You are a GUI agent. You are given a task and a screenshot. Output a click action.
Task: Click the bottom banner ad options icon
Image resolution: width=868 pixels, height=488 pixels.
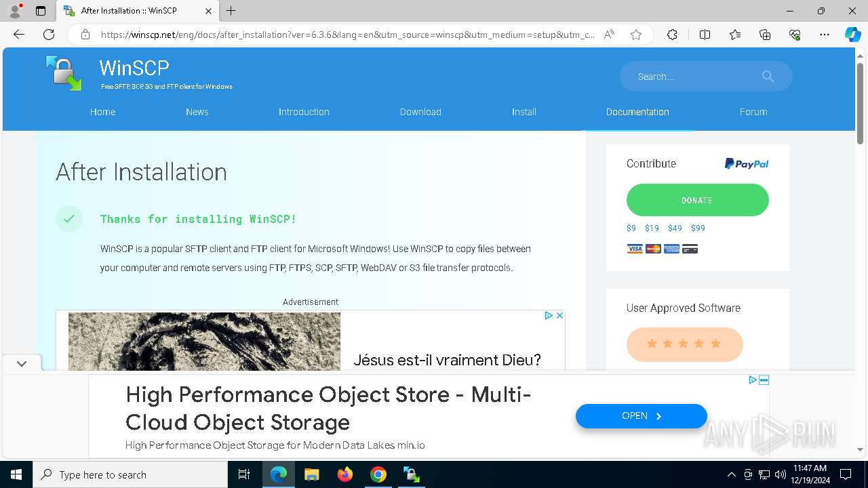(x=764, y=380)
